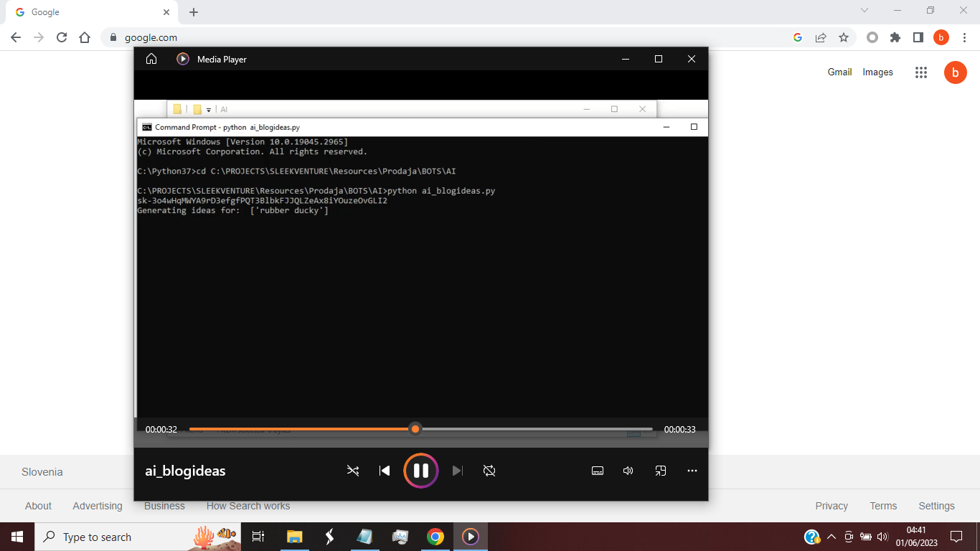Close the Google tab

[x=166, y=12]
